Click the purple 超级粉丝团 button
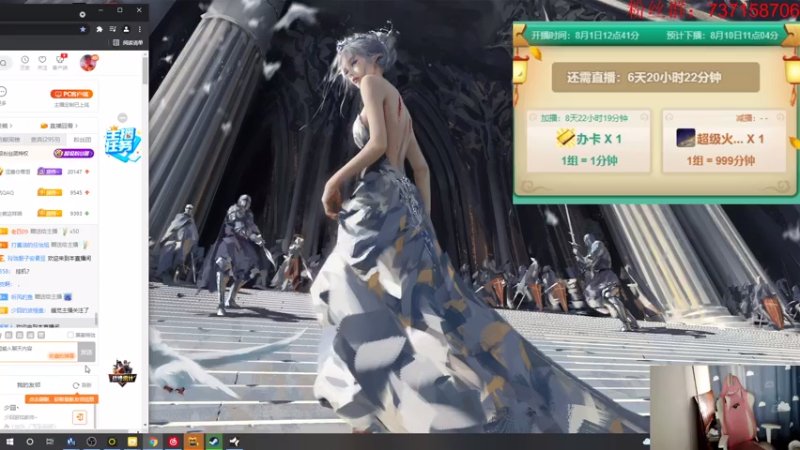This screenshot has width=800, height=450. pyautogui.click(x=73, y=154)
